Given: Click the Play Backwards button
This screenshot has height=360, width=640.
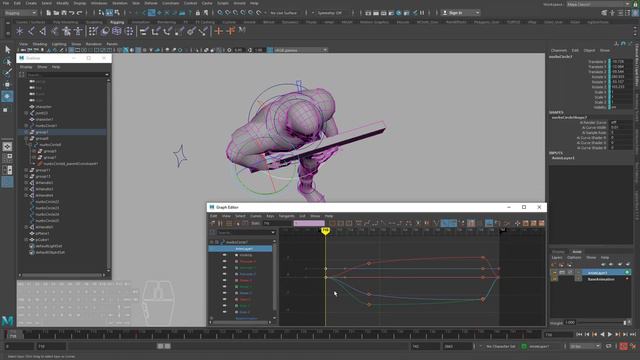Looking at the screenshot, I should 602,334.
